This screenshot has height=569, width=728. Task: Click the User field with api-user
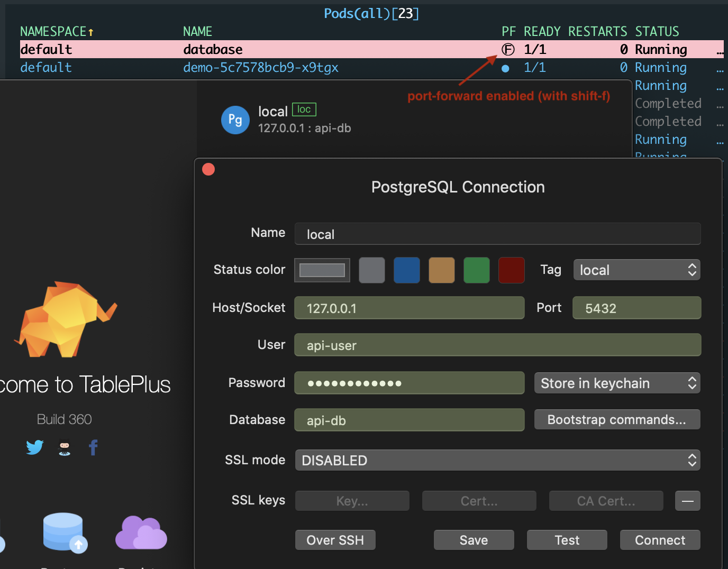tap(498, 345)
